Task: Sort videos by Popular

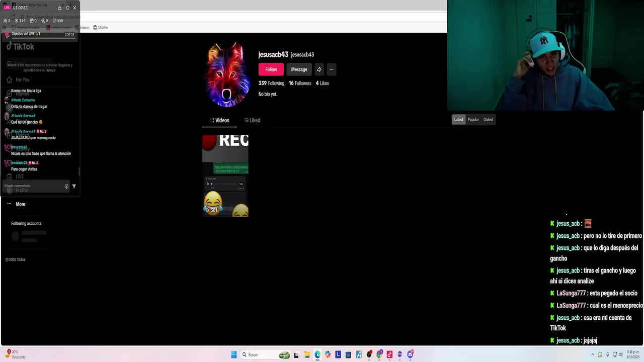Action: coord(473,120)
